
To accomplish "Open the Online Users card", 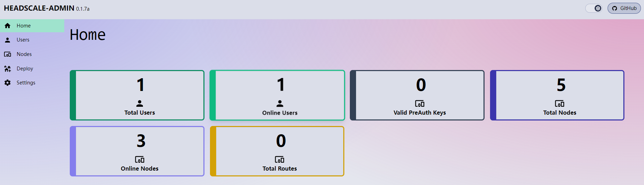I will (x=277, y=95).
